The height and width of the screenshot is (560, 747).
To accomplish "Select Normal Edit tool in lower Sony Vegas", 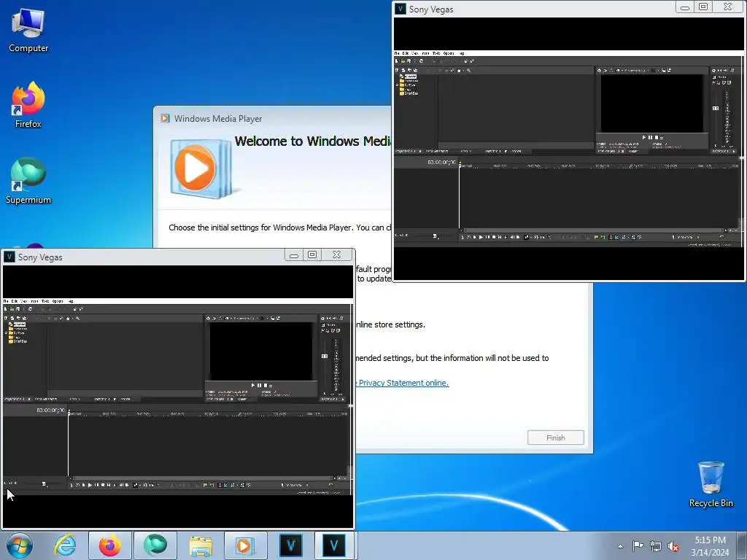I will click(135, 485).
